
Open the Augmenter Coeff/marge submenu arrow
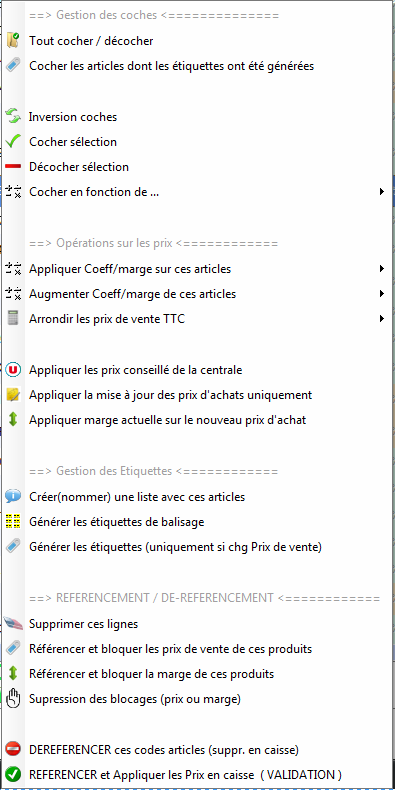point(382,294)
